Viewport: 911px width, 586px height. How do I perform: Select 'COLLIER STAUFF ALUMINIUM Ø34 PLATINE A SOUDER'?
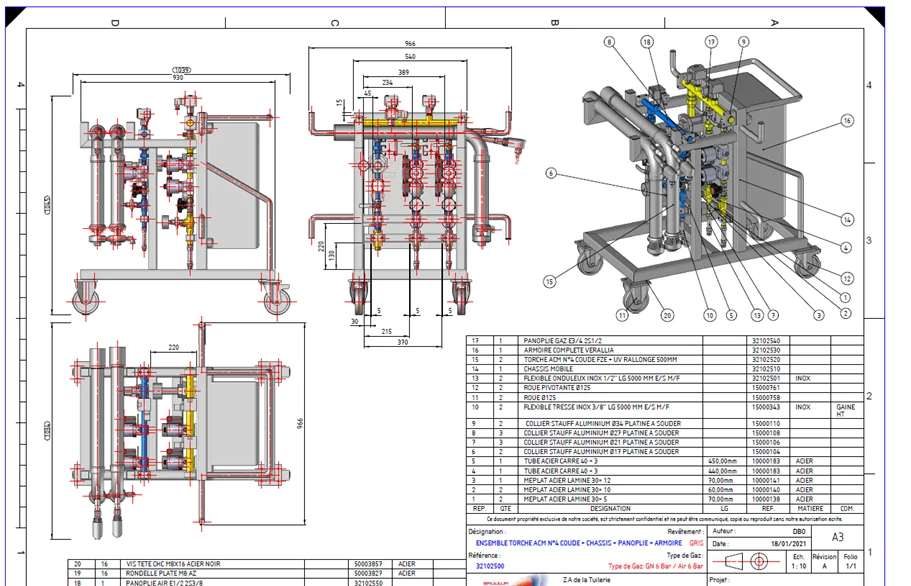(603, 423)
